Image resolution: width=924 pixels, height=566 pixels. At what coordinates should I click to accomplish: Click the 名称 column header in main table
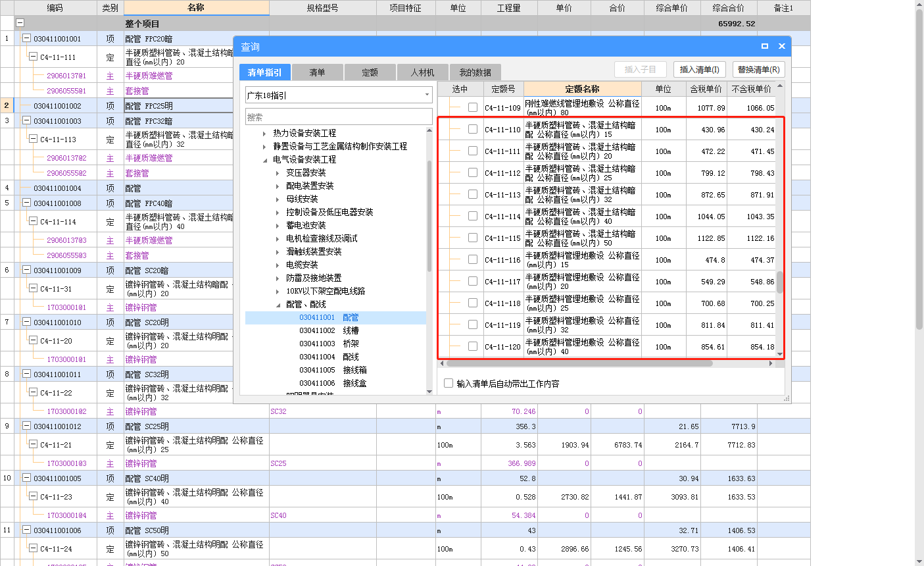tap(196, 8)
